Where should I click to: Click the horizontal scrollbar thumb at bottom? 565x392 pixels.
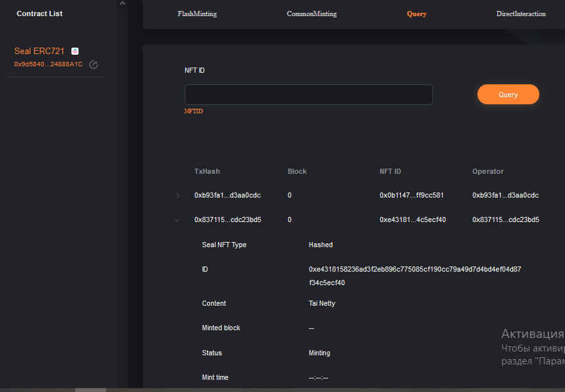[91, 390]
